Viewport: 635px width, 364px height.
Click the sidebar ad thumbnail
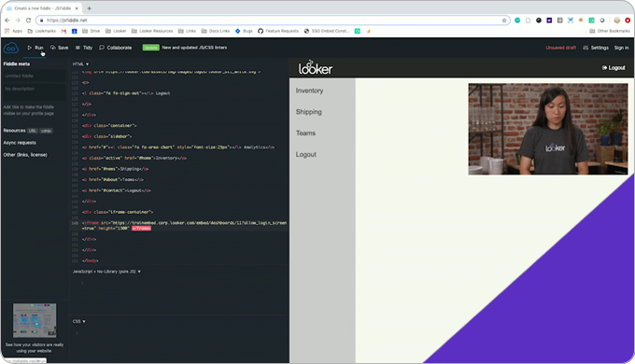(35, 320)
